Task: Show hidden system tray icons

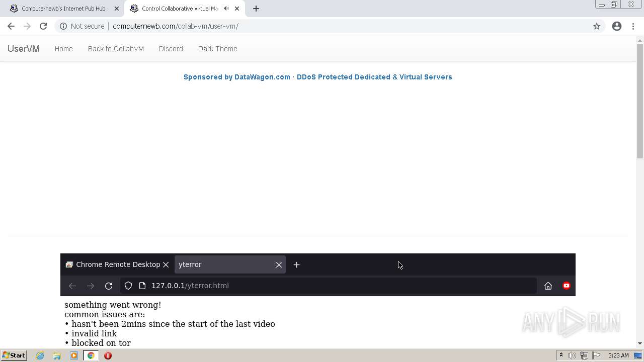Action: pos(561,355)
